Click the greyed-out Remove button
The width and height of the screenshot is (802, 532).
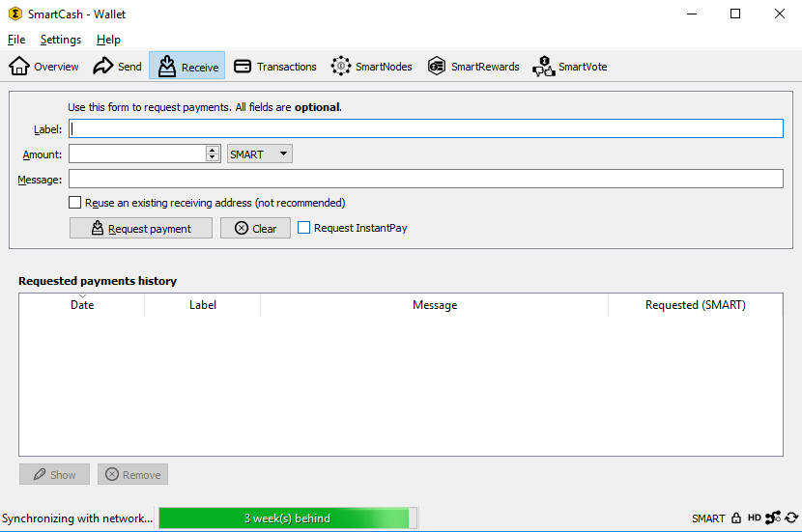pos(132,474)
